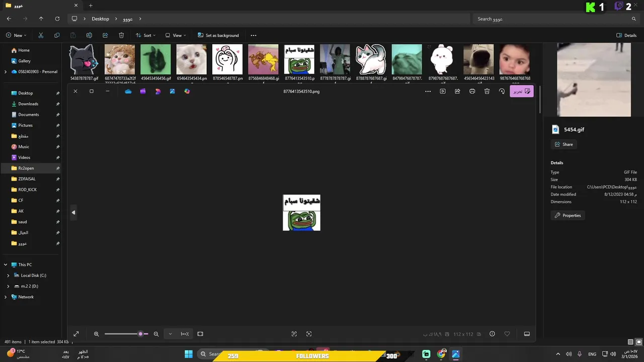Image resolution: width=644 pixels, height=362 pixels.
Task: Switch to large thumbnails view layout icon
Action: [x=639, y=342]
